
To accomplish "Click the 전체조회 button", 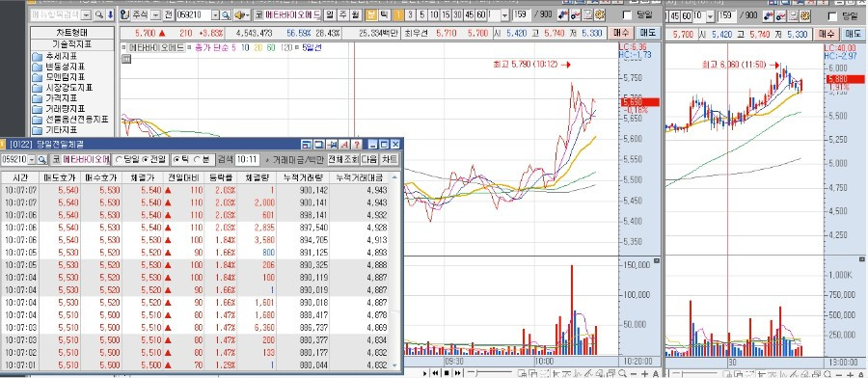I will pos(342,159).
